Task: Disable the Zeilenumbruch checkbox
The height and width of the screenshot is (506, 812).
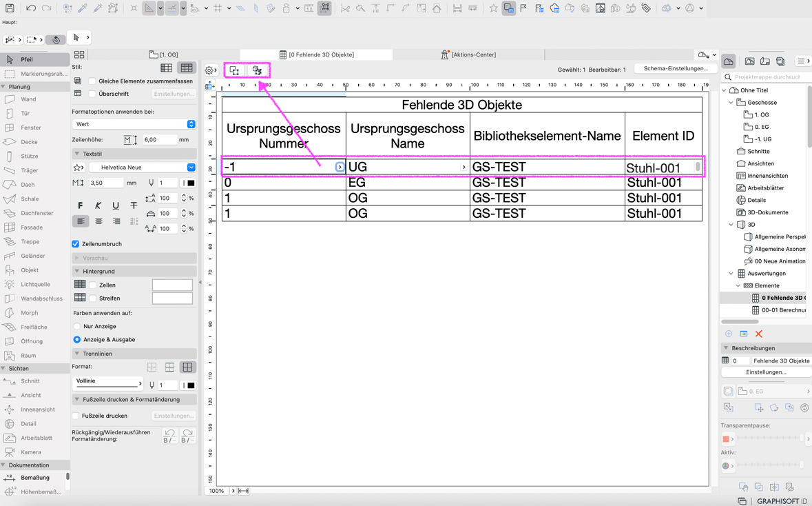Action: click(x=76, y=244)
